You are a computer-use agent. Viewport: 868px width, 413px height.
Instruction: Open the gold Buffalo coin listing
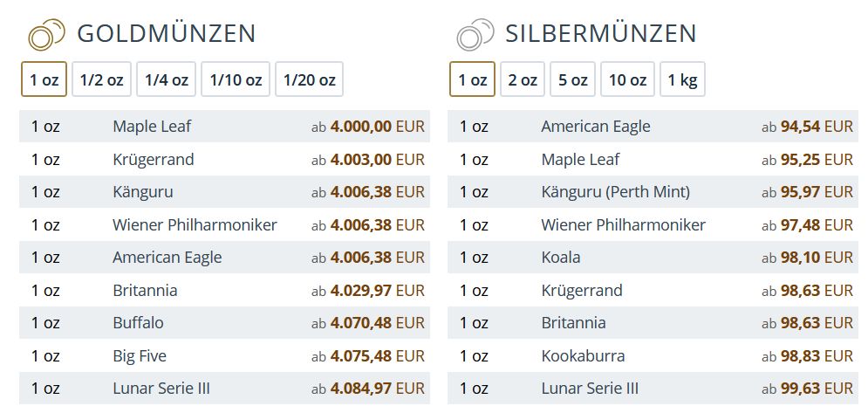click(x=138, y=323)
